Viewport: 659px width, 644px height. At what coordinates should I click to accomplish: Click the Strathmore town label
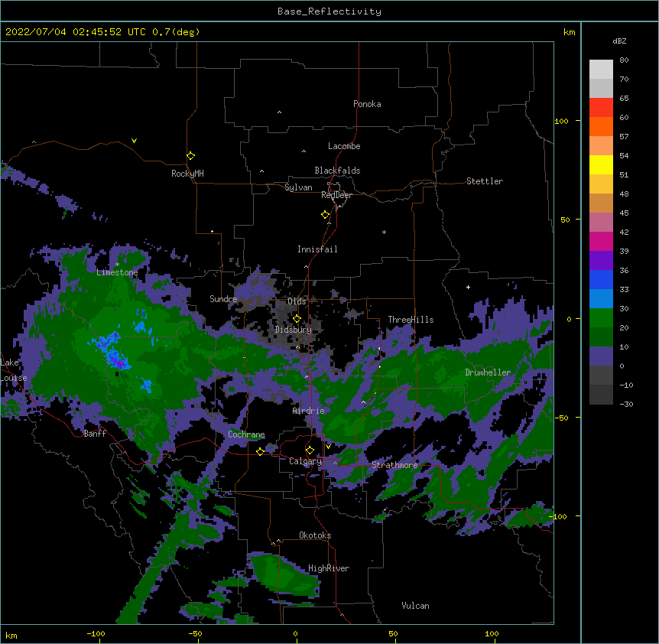click(394, 465)
